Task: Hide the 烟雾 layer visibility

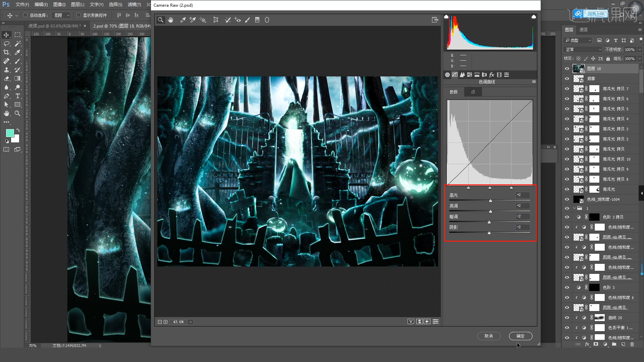Action: 567,79
